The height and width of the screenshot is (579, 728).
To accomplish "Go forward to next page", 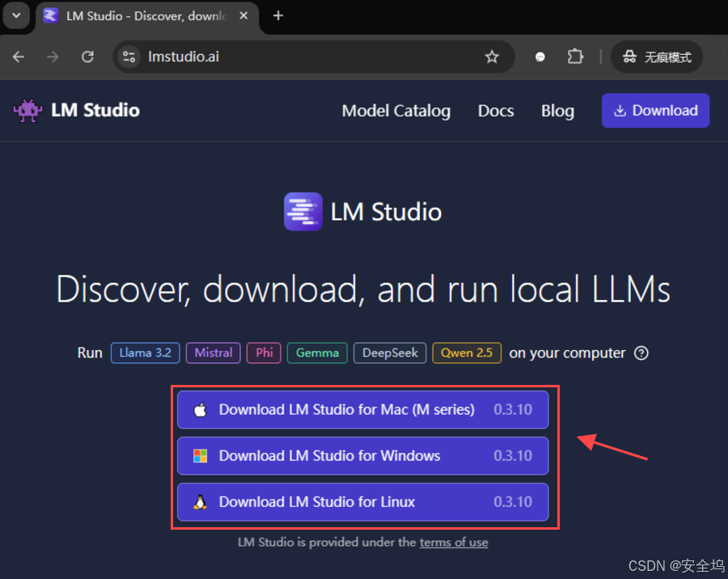I will pos(53,57).
